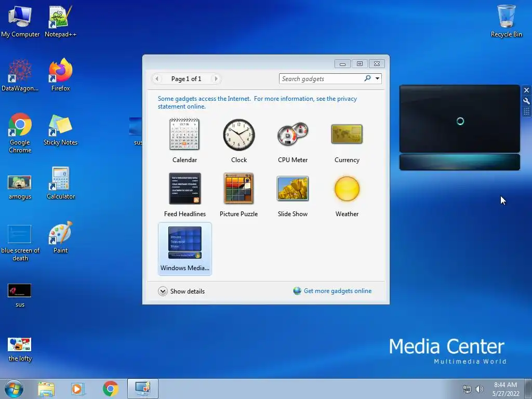
Task: Click the network tray icon
Action: click(467, 389)
